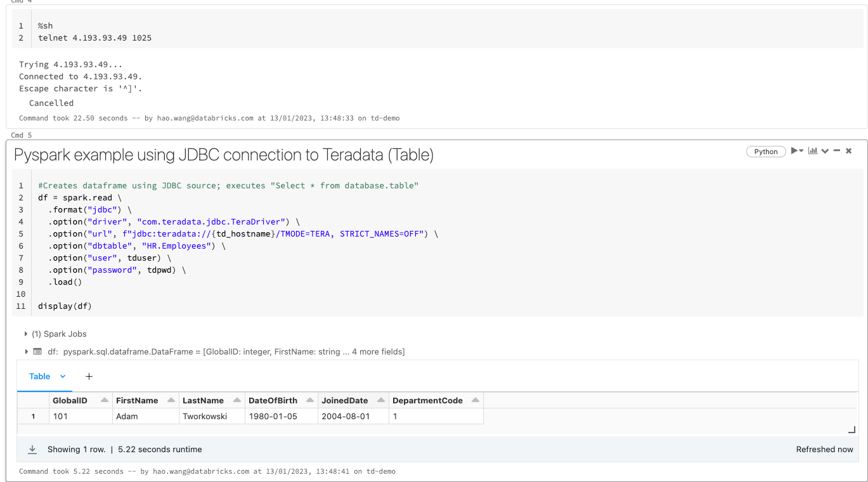Sort by the FirstName column arrow
The height and width of the screenshot is (482, 868).
point(172,400)
